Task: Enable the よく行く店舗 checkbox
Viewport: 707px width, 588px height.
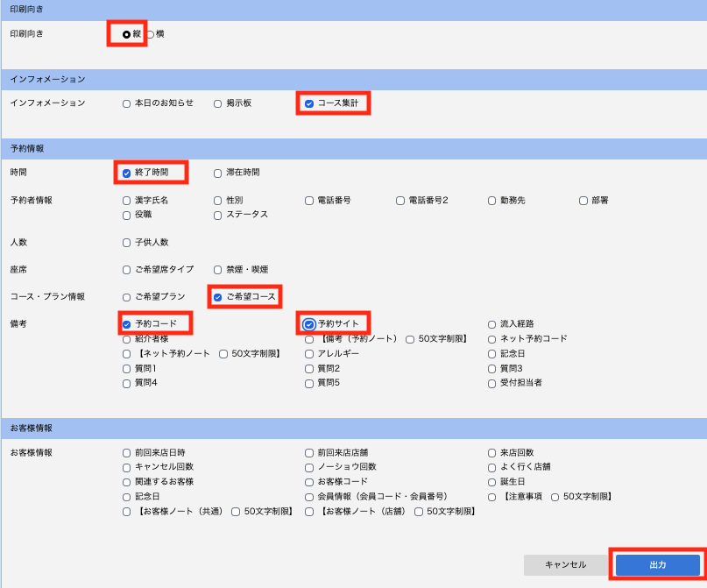Action: point(491,467)
